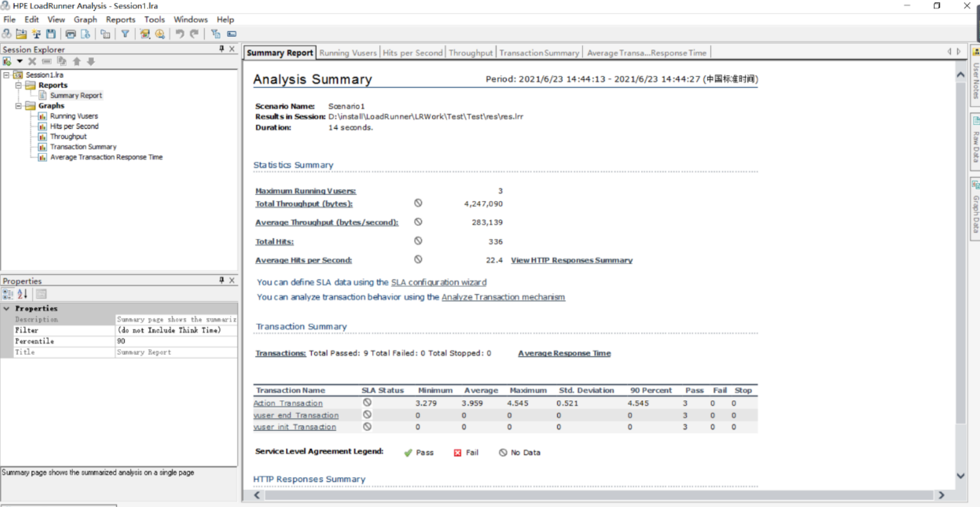
Task: Toggle the Properties panel pin
Action: pyautogui.click(x=222, y=280)
